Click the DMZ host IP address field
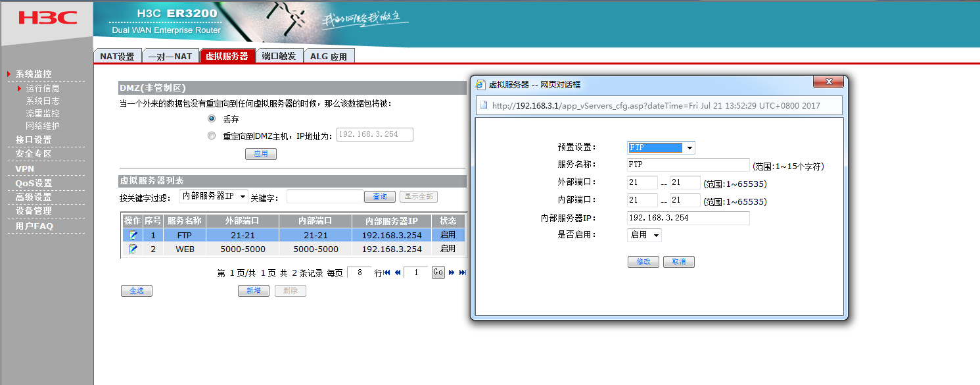Screen dimensions: 980x385 pyautogui.click(x=375, y=135)
